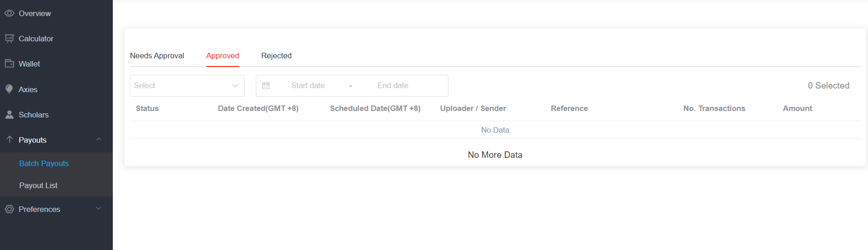The height and width of the screenshot is (250, 868).
Task: Click the Start date field
Action: 308,86
